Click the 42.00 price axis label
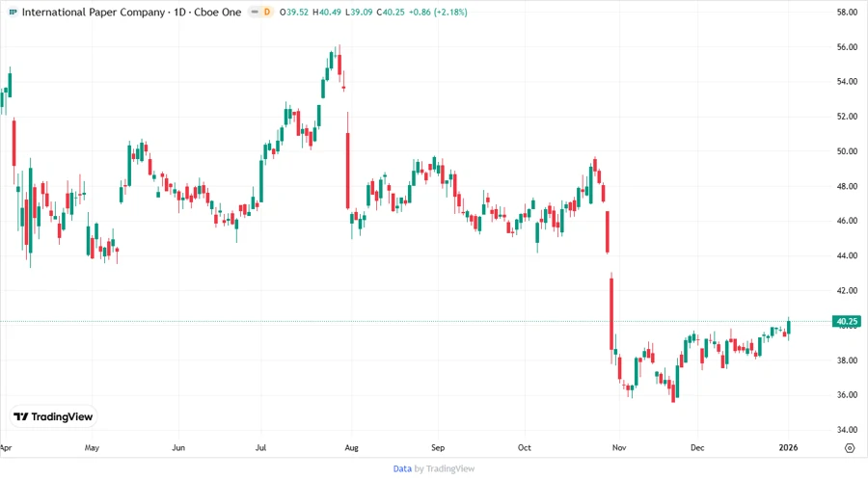The width and height of the screenshot is (868, 480). coord(847,290)
